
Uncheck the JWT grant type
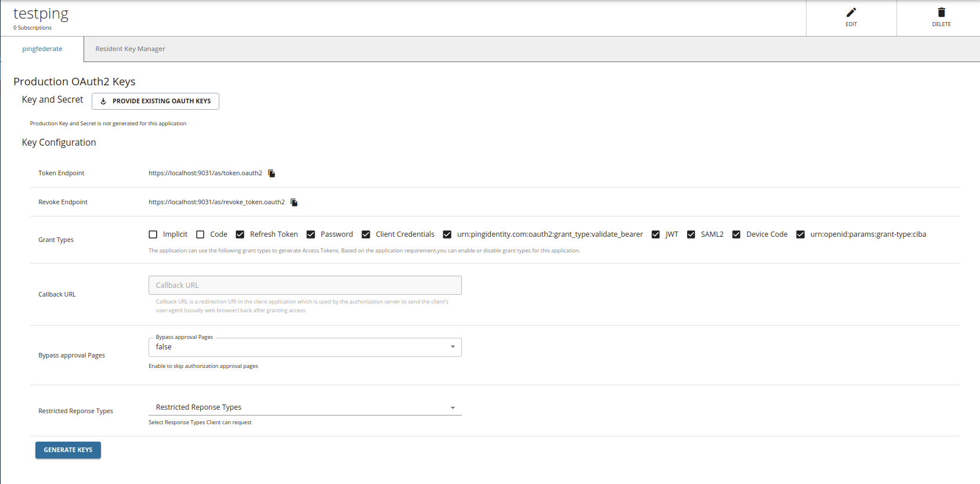(x=656, y=234)
